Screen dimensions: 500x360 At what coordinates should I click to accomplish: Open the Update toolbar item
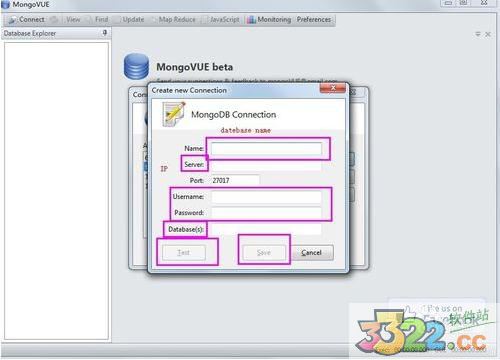133,20
